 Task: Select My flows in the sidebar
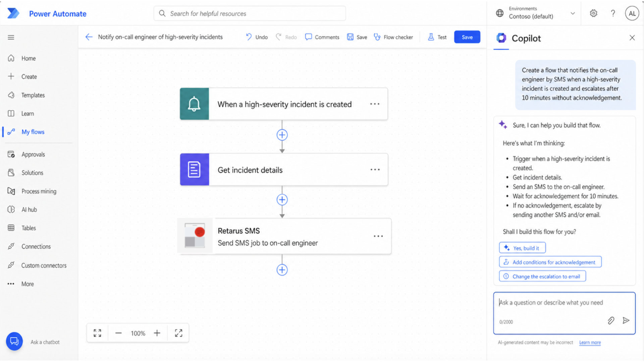point(33,132)
